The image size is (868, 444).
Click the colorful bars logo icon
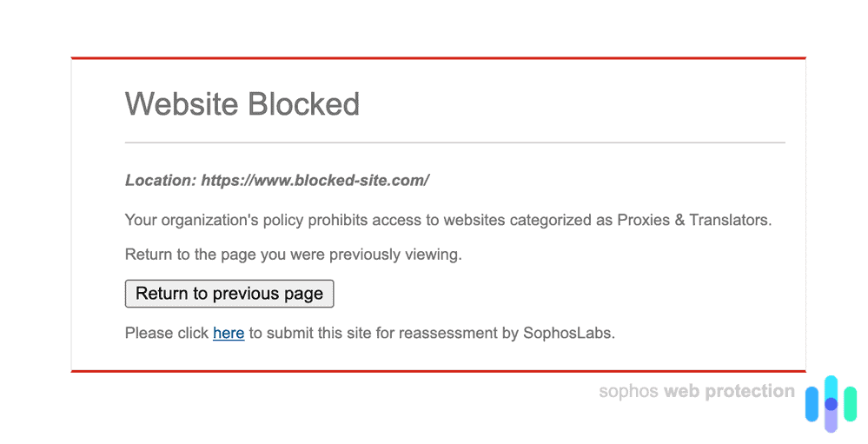click(831, 404)
